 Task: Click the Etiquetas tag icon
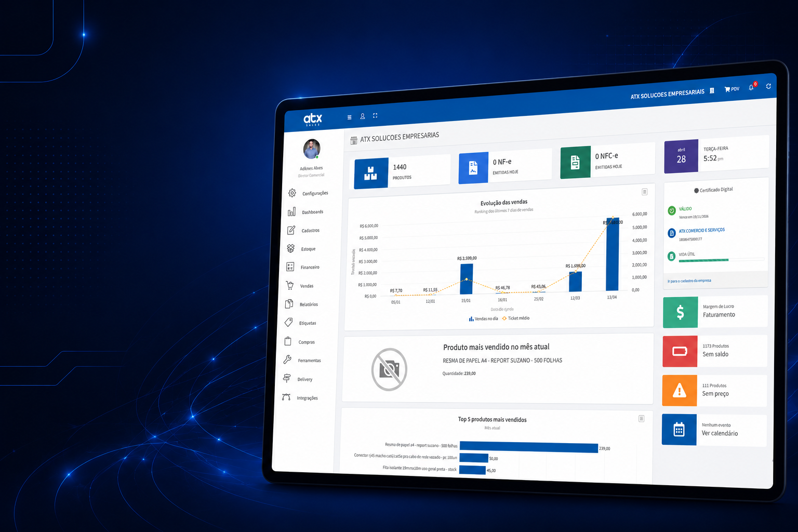[288, 323]
